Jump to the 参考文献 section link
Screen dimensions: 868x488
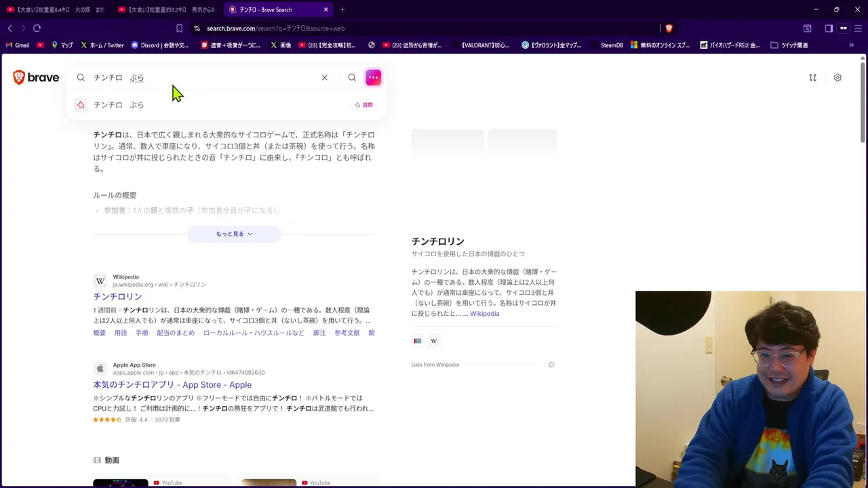[347, 333]
